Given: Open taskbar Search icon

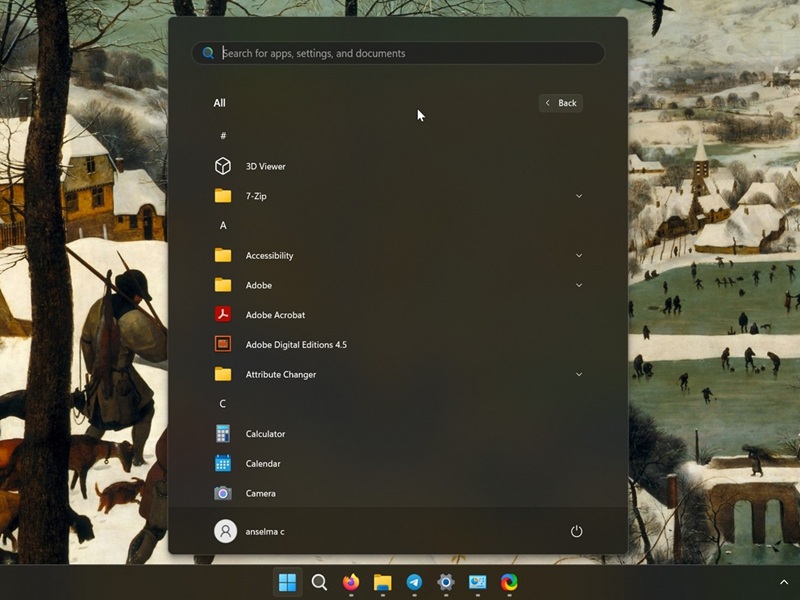Looking at the screenshot, I should point(319,582).
